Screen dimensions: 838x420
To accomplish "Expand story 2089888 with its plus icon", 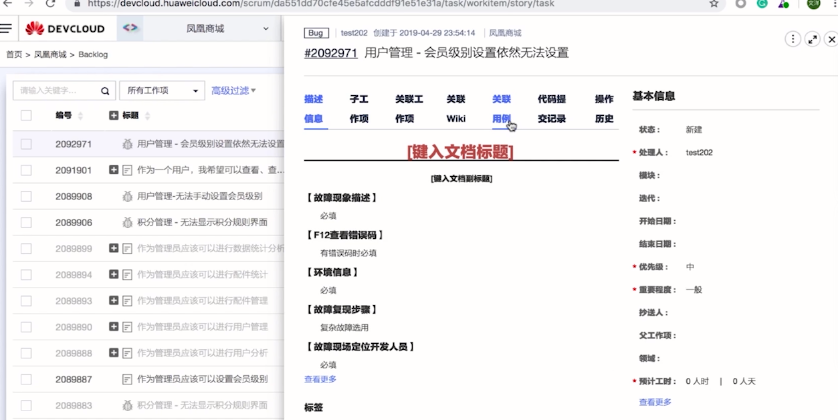I will pyautogui.click(x=113, y=353).
